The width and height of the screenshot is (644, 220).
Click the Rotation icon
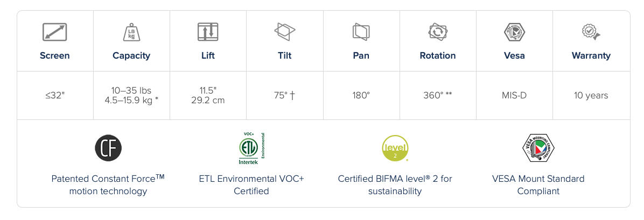tap(437, 32)
